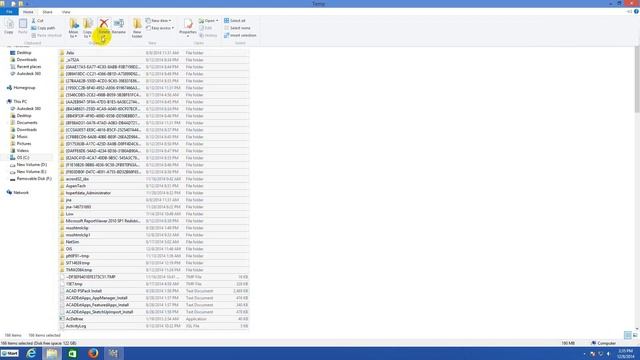
Task: Open the Copy to dropdown
Action: 87,28
